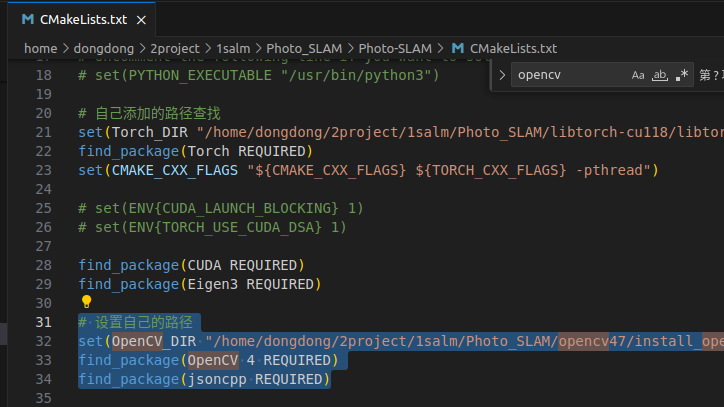Click the CMake file icon on tab
724x407 pixels.
pyautogui.click(x=28, y=19)
